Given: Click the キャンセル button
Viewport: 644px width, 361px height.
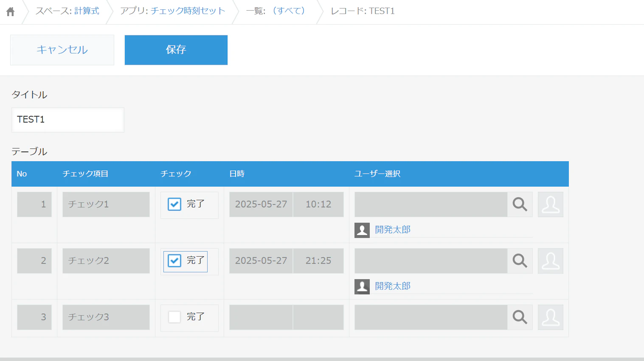Looking at the screenshot, I should (x=62, y=50).
